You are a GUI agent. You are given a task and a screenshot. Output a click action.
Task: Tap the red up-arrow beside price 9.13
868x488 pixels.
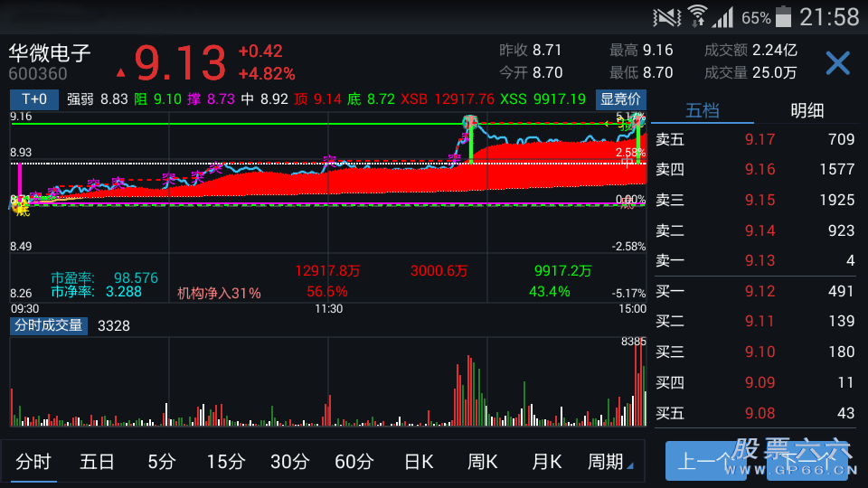coord(121,72)
